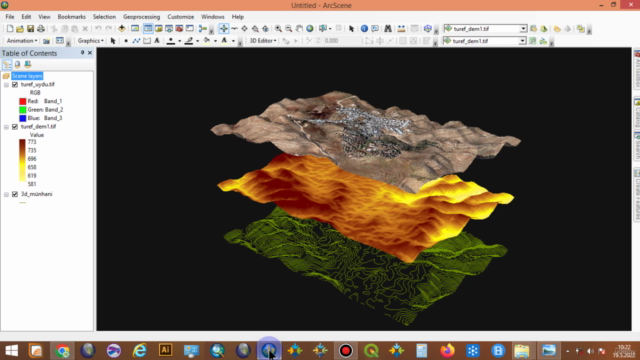Switch to List By Drawing Order

pos(7,64)
